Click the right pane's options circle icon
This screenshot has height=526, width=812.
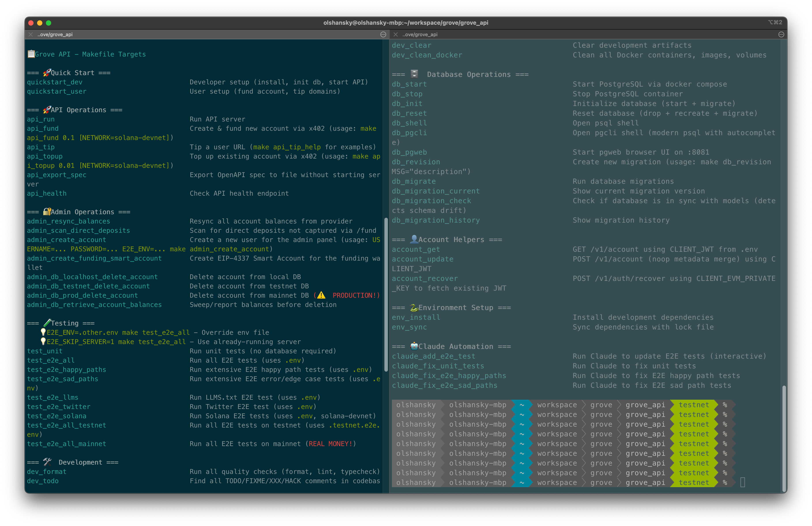click(x=781, y=34)
